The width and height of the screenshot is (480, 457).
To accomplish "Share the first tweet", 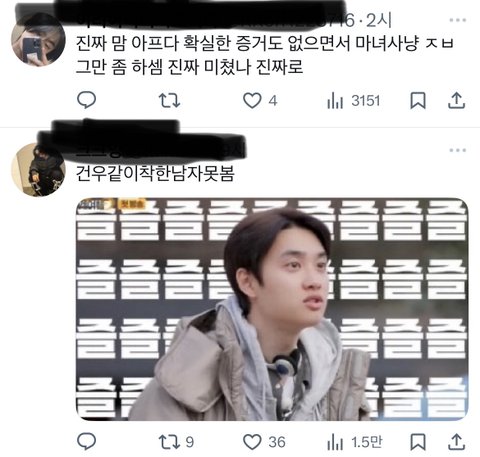I will 456,100.
